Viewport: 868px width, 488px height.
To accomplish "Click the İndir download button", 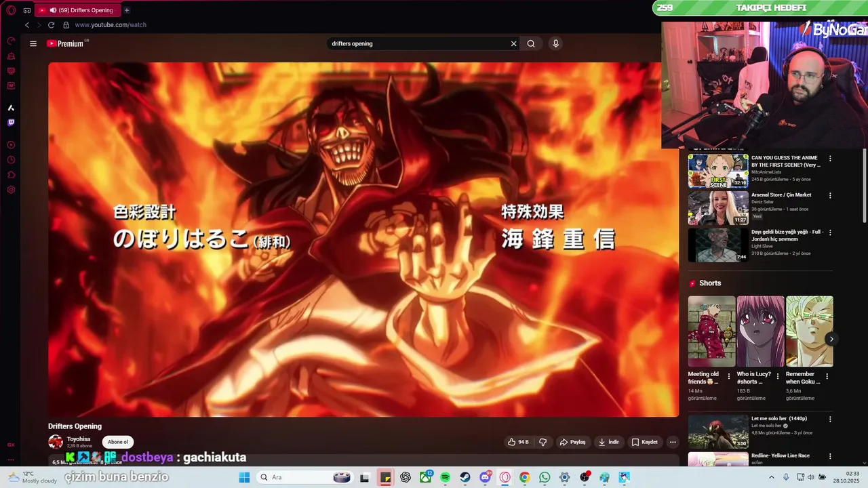I will (x=608, y=442).
